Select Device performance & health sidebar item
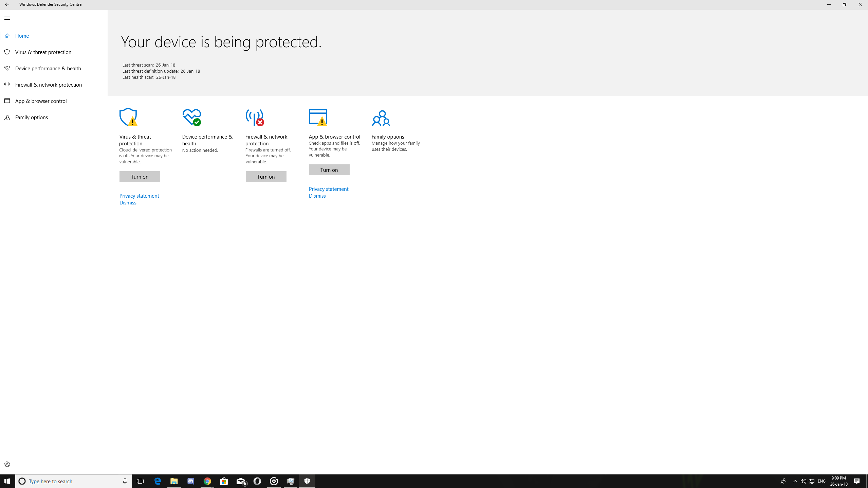868x488 pixels. [x=48, y=69]
